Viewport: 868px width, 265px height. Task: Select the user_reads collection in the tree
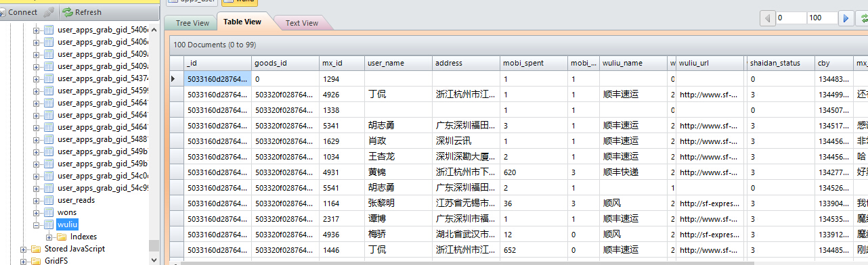coord(77,200)
